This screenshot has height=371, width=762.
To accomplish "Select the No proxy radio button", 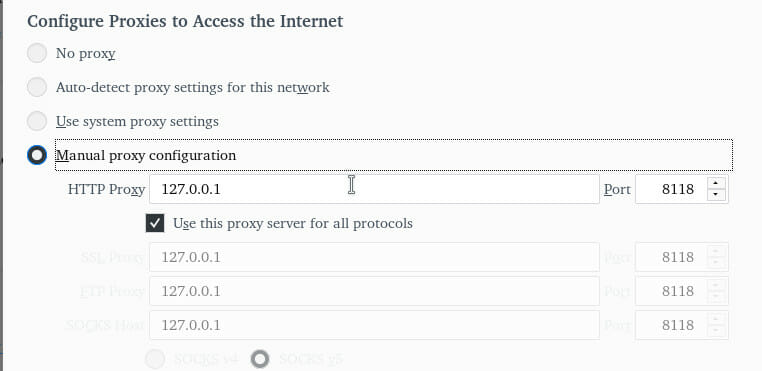I will 37,53.
